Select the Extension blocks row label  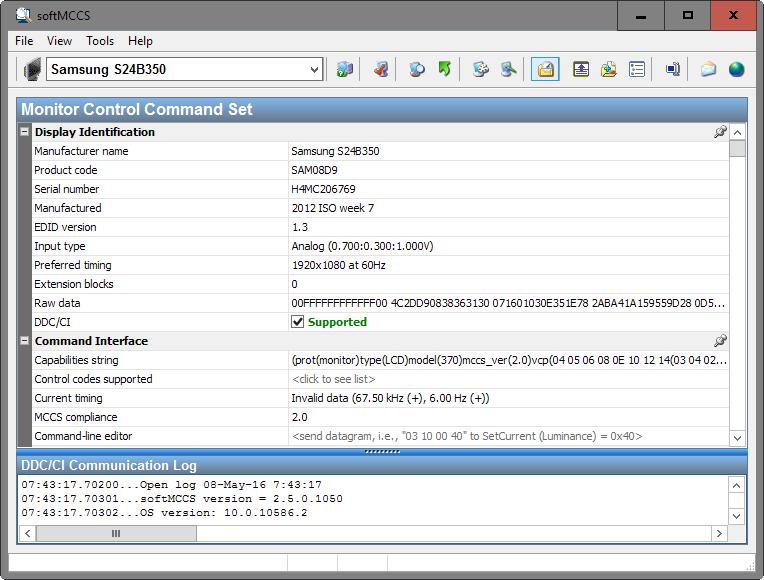tap(74, 284)
